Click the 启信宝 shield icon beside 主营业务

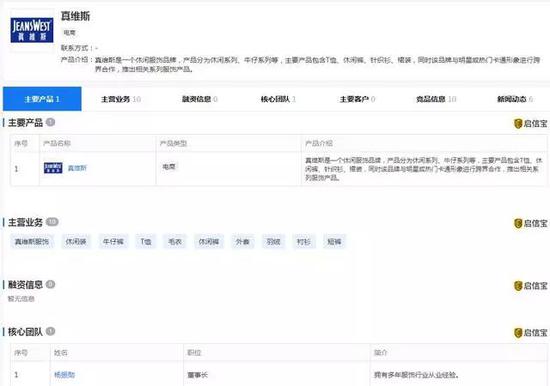pyautogui.click(x=518, y=224)
